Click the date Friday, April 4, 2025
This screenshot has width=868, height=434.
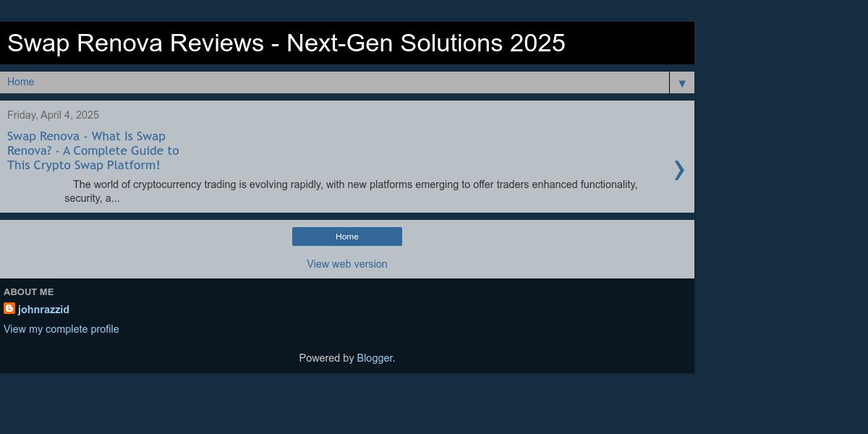click(54, 115)
